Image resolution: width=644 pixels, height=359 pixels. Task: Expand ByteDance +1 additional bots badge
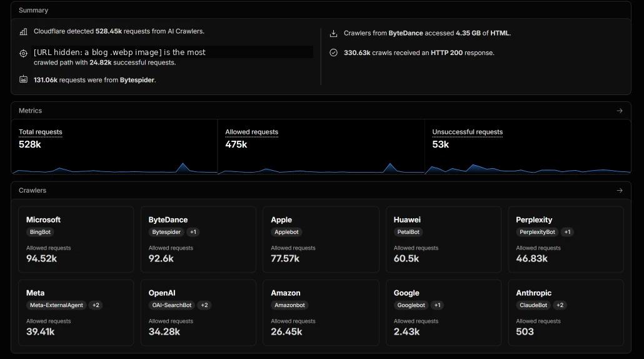coord(193,232)
